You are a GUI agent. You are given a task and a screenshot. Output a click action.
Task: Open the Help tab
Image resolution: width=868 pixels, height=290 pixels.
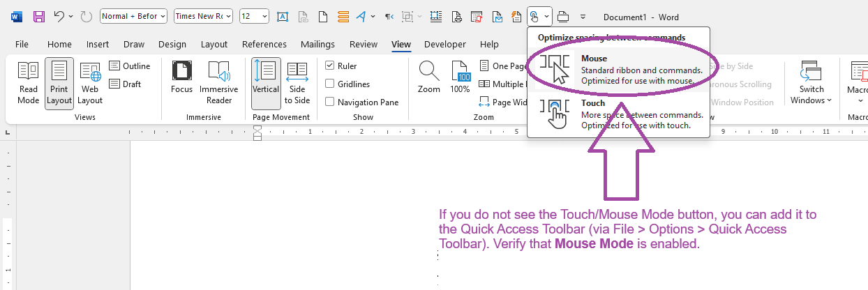(490, 44)
